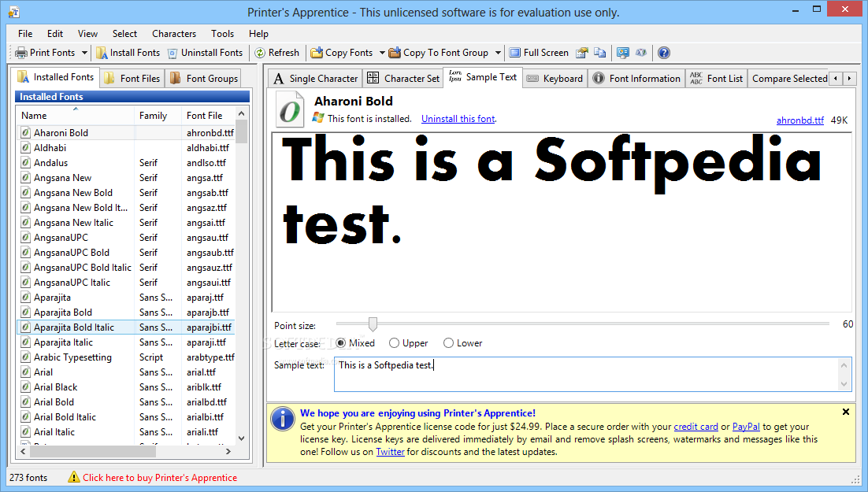The width and height of the screenshot is (868, 492).
Task: Click the warning triangle in status bar
Action: pos(73,477)
